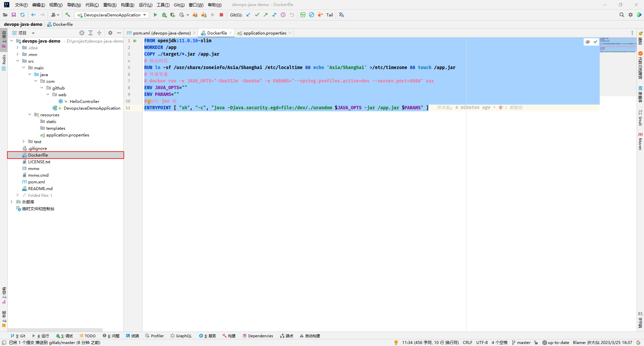Screen dimensions: 644x346
Task: Collapse the github package
Action: [x=42, y=88]
